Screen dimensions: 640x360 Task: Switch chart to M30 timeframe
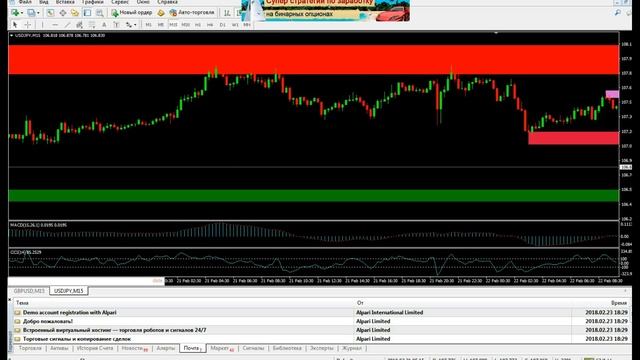click(186, 25)
